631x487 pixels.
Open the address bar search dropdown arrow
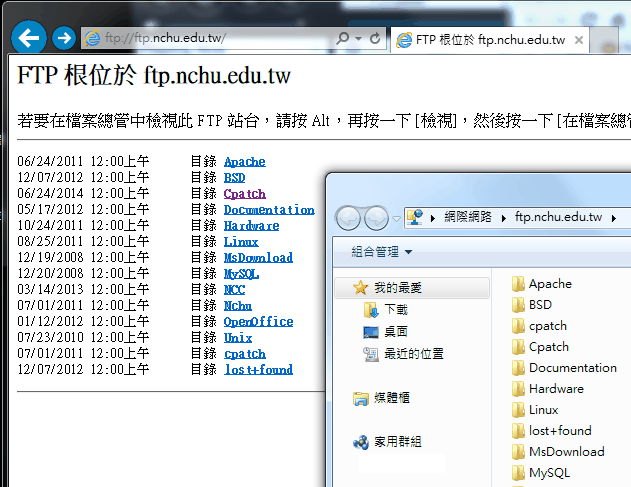358,39
